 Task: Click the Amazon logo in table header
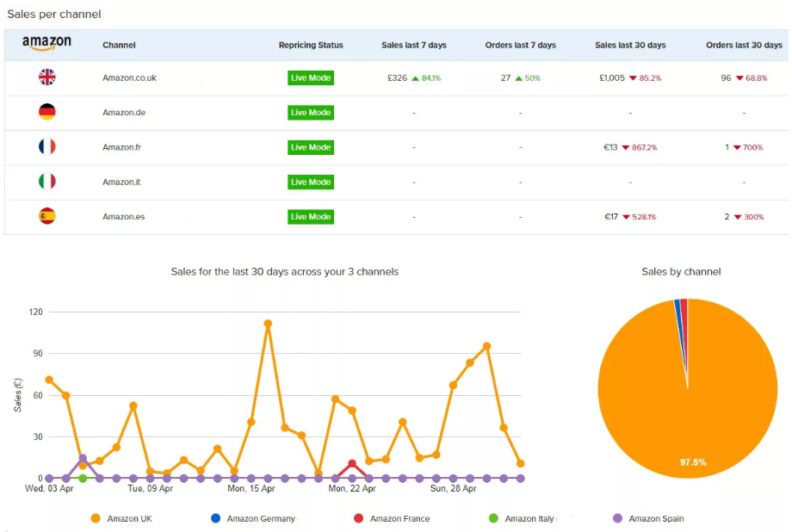point(46,43)
